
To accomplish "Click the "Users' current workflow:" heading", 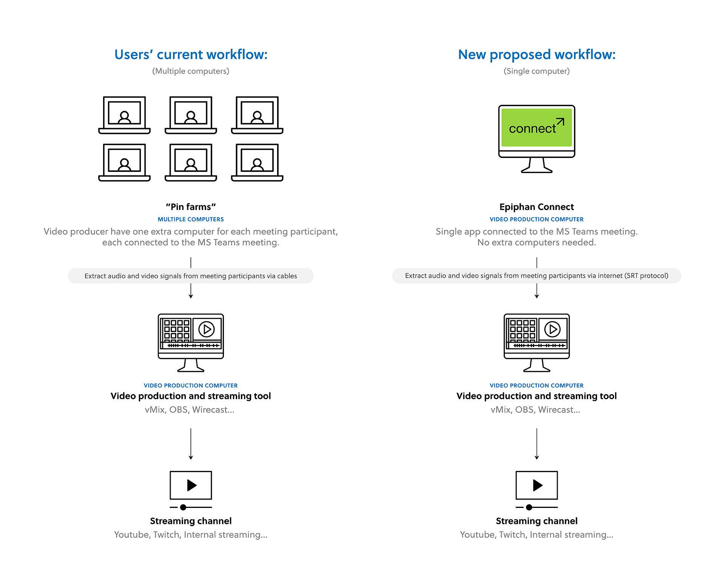I will (191, 55).
